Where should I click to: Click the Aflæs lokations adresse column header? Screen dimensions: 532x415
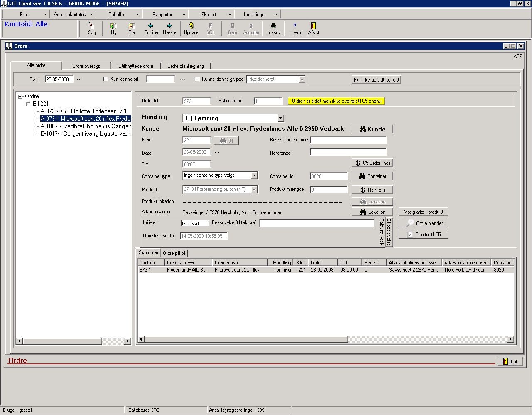tap(414, 263)
